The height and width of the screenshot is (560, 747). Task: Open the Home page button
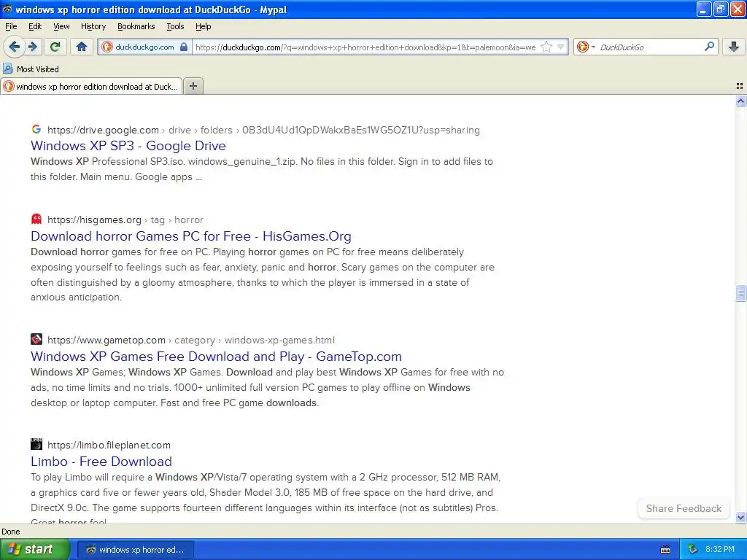pyautogui.click(x=82, y=47)
